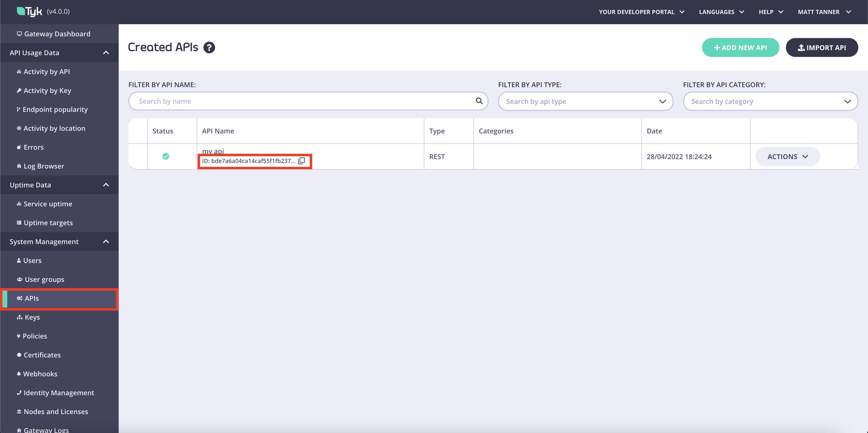Click the Add New API button
The image size is (868, 433).
740,47
